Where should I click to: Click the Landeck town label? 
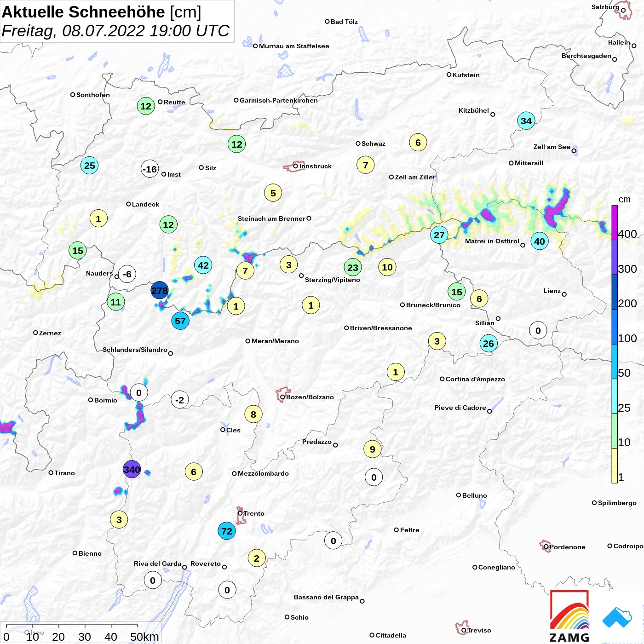pyautogui.click(x=145, y=204)
